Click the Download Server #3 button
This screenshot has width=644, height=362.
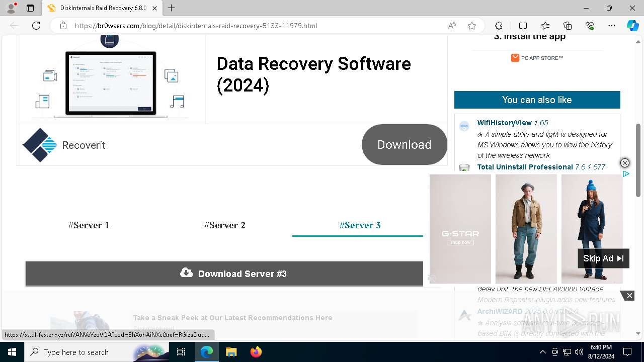[x=224, y=274]
